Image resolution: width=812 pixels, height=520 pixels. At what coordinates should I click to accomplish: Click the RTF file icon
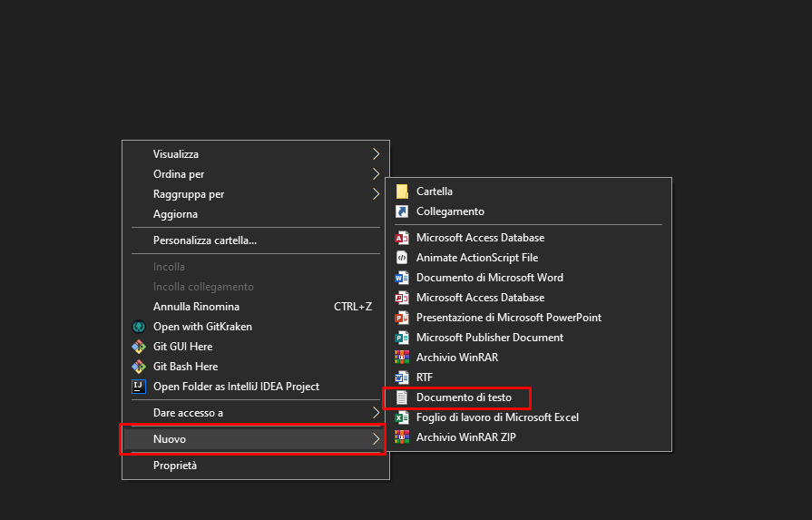point(402,378)
